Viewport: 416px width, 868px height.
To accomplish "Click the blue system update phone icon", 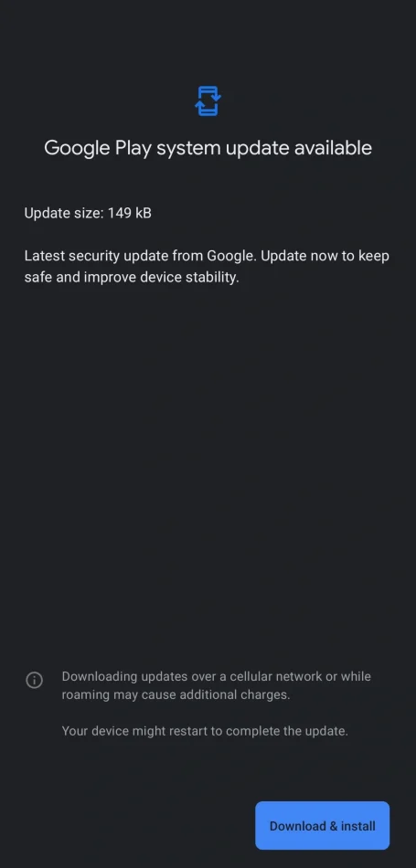I will pos(208,101).
